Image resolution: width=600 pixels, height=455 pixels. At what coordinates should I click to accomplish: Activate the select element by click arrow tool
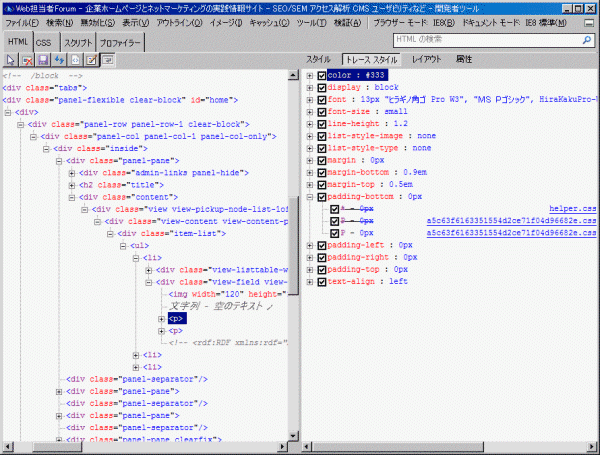(11, 60)
